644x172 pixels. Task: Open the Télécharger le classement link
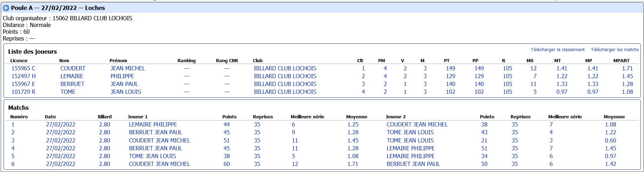click(x=557, y=50)
